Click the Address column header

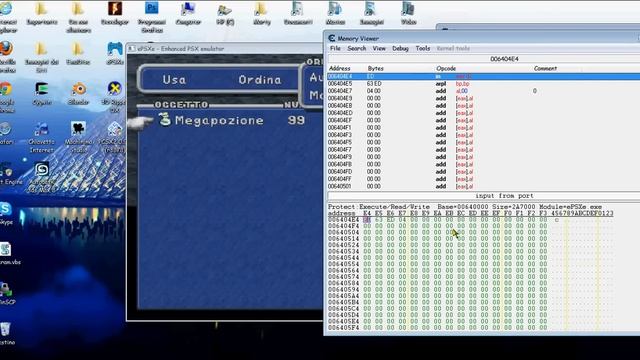(340, 68)
